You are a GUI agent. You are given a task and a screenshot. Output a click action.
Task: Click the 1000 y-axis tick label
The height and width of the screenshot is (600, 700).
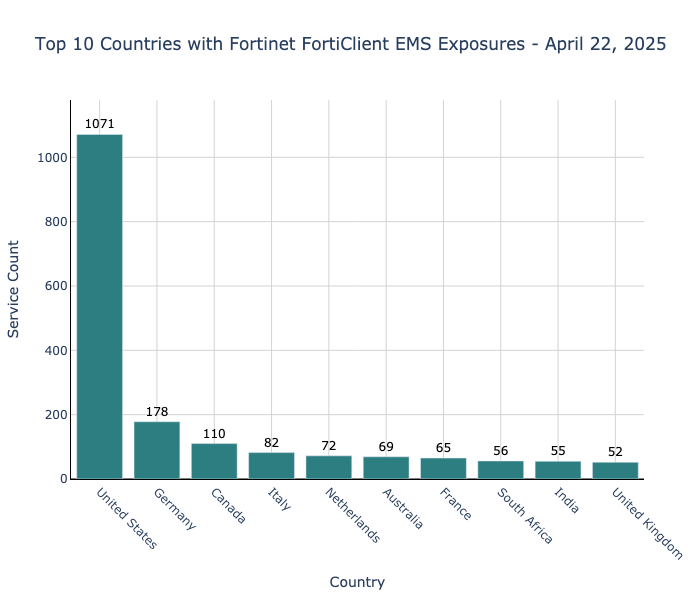52,158
